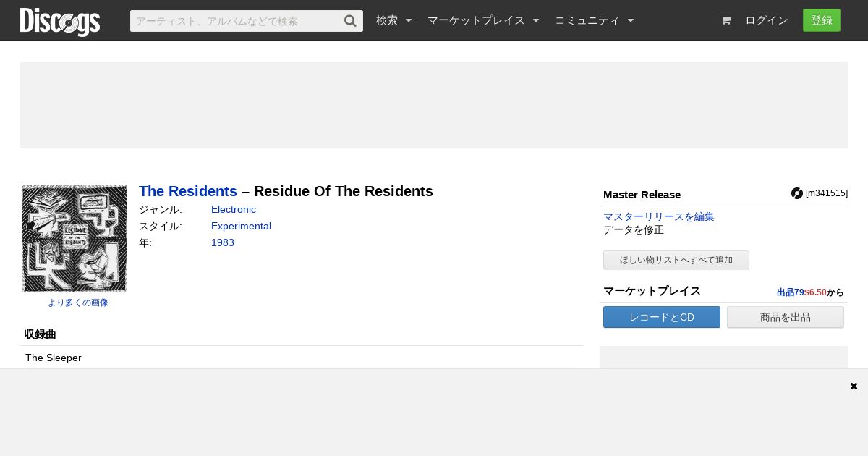Click the [m341515] master ID text
Image resolution: width=868 pixels, height=456 pixels.
coord(827,193)
